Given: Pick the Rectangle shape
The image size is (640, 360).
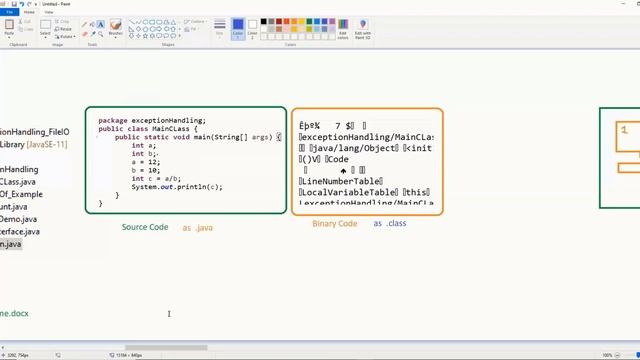Looking at the screenshot, I should click(x=152, y=22).
